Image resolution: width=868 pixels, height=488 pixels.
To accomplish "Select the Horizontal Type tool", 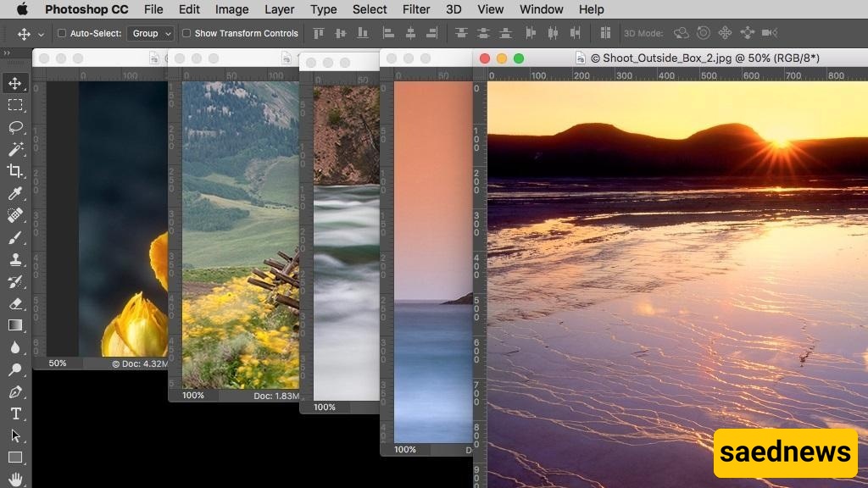I will [15, 414].
